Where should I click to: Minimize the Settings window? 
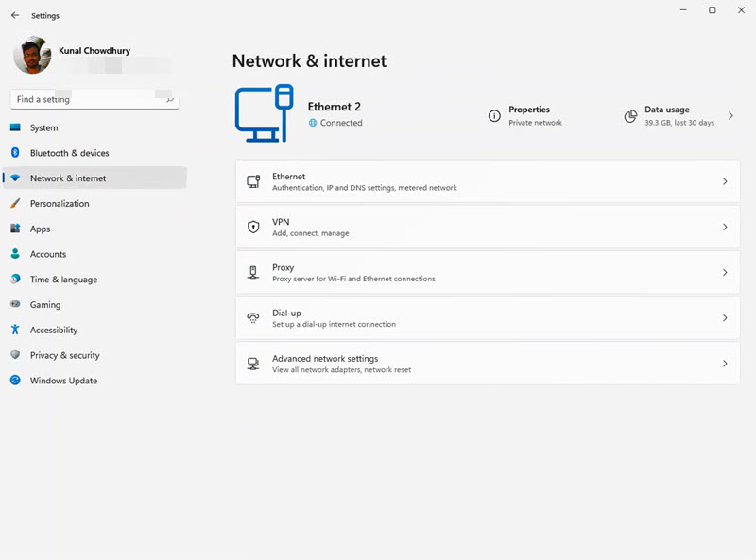tap(683, 10)
